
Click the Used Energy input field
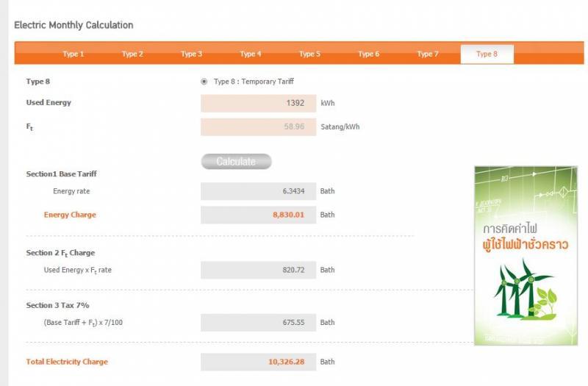point(258,103)
